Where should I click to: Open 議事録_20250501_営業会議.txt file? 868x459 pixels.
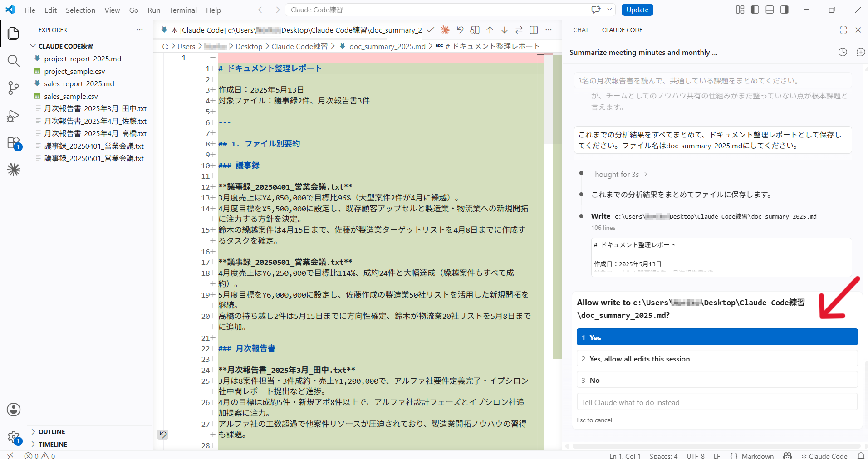pos(94,158)
